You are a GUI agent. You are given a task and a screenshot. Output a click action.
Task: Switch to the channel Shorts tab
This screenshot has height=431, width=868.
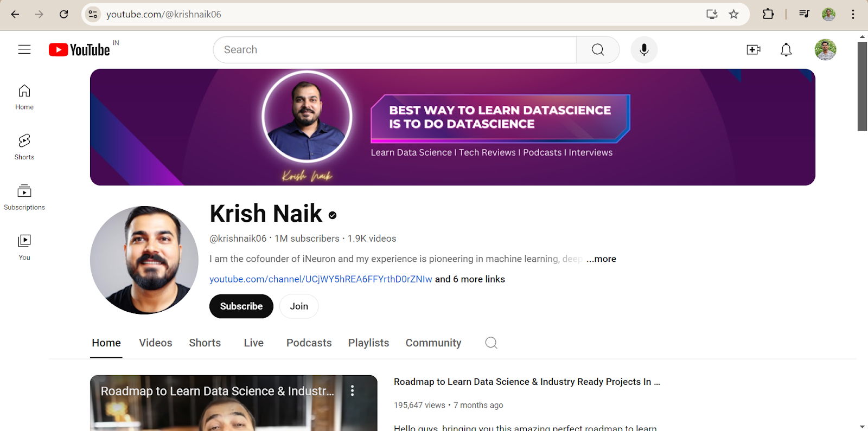[205, 343]
